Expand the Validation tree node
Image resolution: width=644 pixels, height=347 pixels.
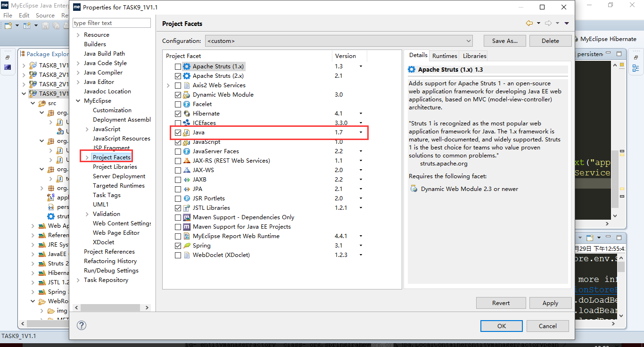click(x=87, y=214)
